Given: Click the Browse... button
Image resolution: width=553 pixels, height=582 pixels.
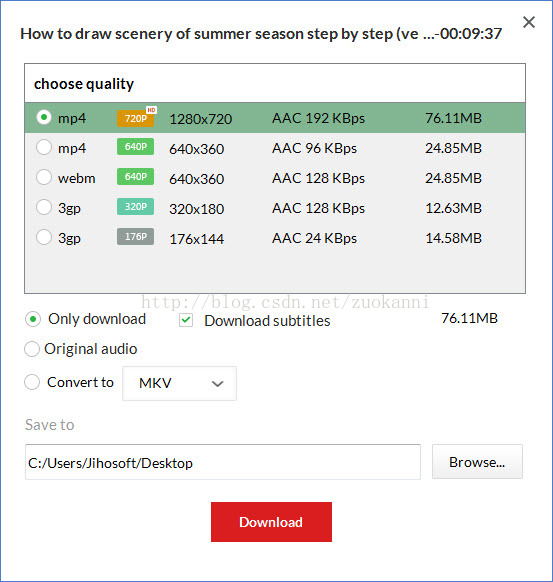Looking at the screenshot, I should coord(477,462).
